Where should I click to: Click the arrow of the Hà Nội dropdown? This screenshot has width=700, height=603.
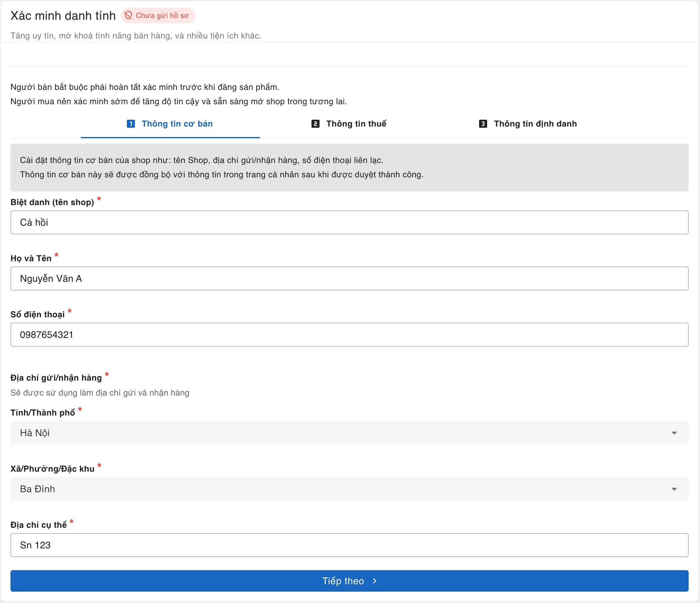674,433
